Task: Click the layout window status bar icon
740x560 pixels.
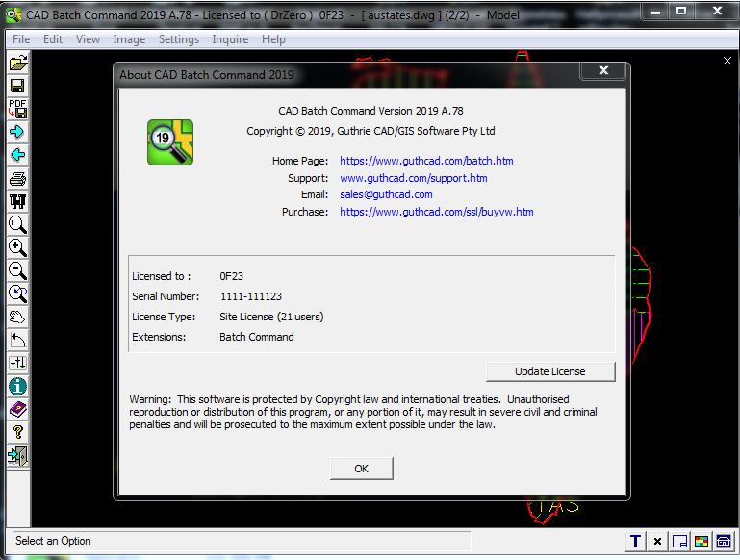Action: click(x=679, y=541)
